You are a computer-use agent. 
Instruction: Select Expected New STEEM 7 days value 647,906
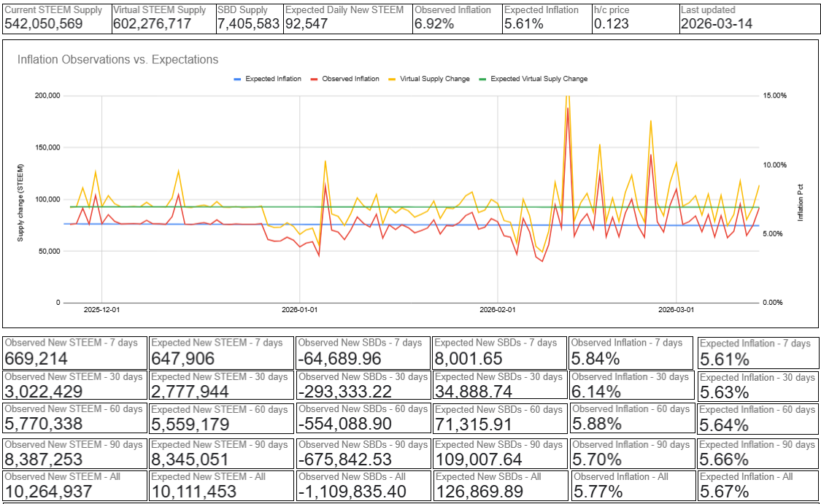[x=183, y=359]
